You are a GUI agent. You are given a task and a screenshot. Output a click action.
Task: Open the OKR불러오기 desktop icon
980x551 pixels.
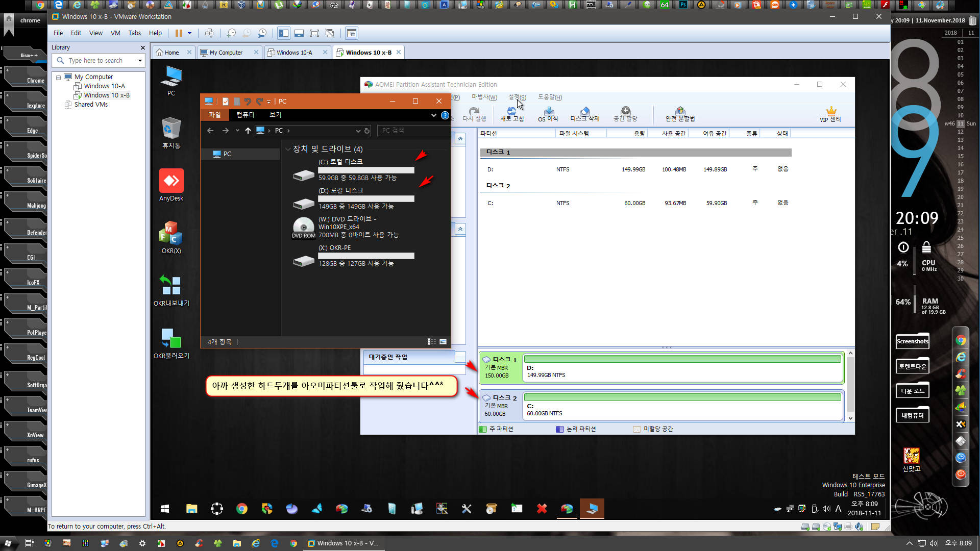[171, 343]
